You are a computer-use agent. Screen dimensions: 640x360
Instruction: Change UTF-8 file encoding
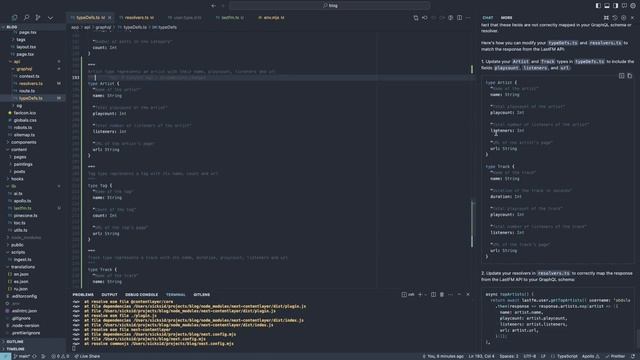(529, 356)
